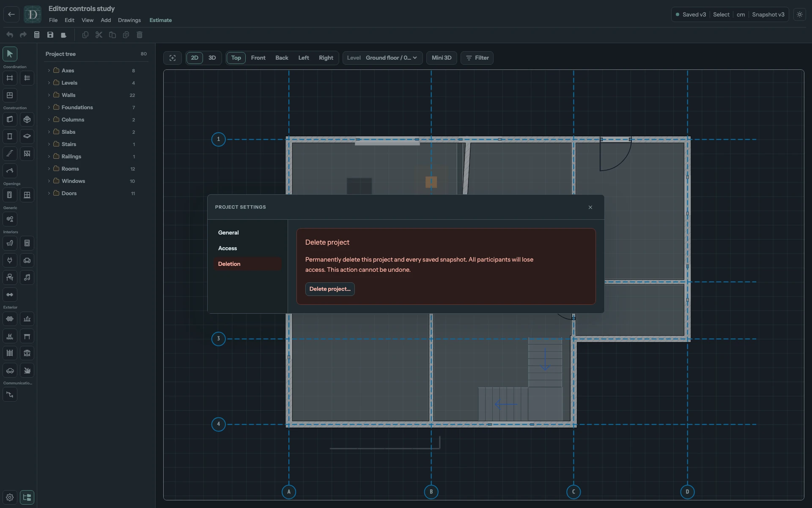This screenshot has height=508, width=812.
Task: Activate the select arrow tool
Action: point(10,54)
